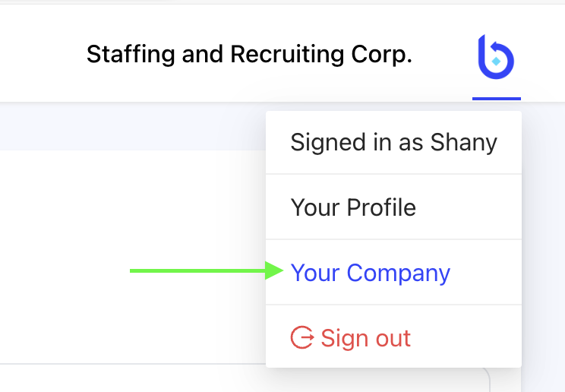Screen dimensions: 565x392
Task: Click the white card at the bottom edge
Action: click(x=228, y=380)
